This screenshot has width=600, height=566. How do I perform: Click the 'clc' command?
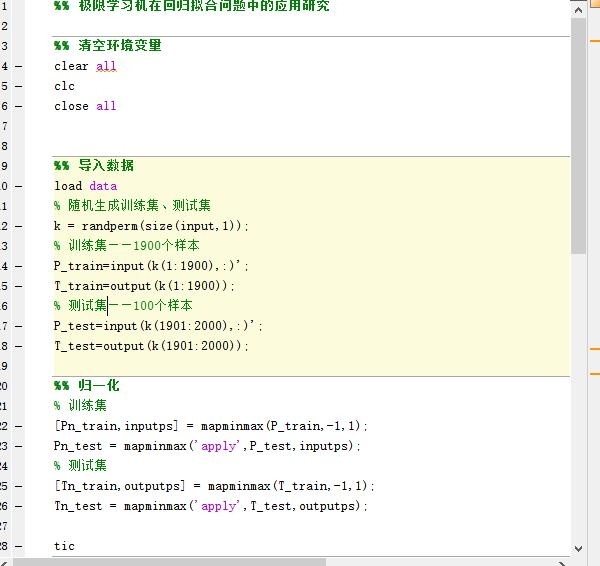coord(64,86)
